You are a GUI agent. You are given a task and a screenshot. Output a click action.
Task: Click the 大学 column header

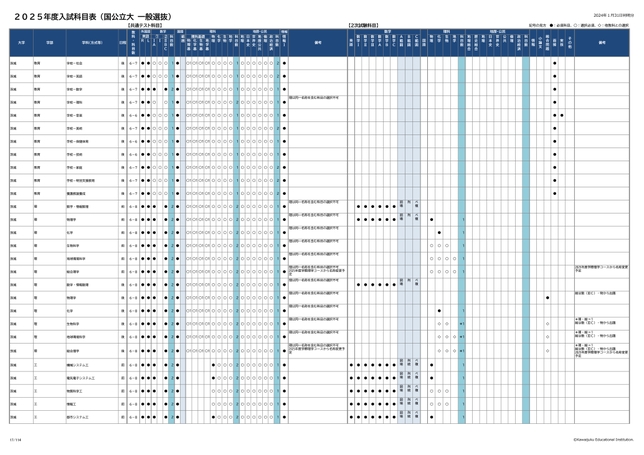pyautogui.click(x=21, y=43)
